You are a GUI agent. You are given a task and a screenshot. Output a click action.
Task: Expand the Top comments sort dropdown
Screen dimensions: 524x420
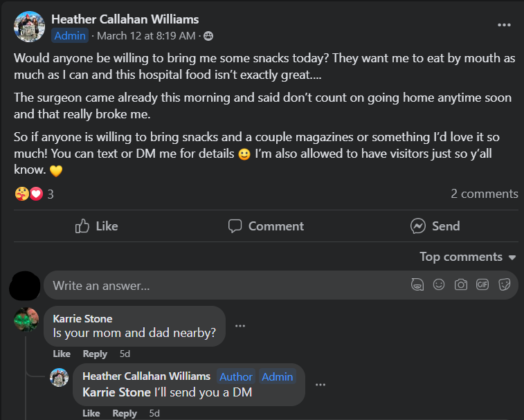tap(468, 257)
